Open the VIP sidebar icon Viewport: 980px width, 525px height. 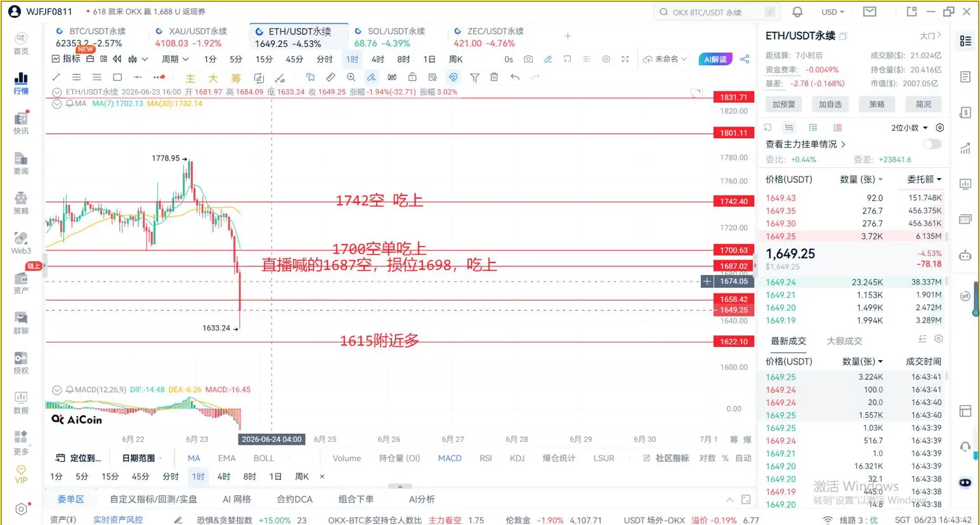(x=21, y=474)
